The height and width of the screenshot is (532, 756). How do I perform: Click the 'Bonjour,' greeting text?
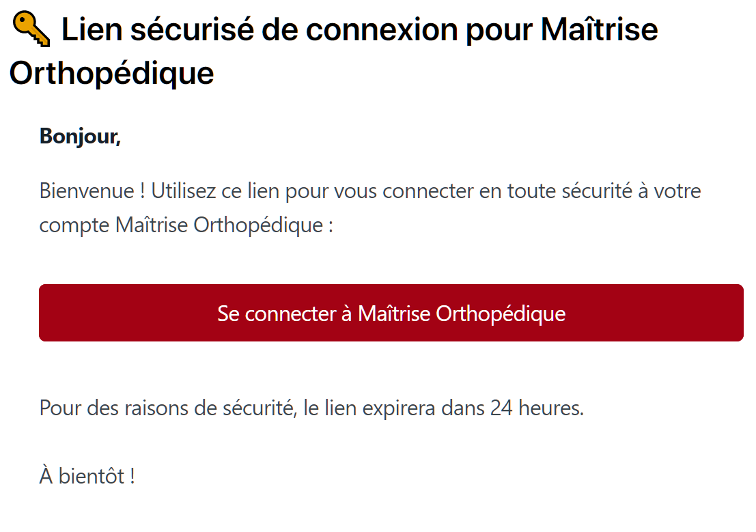click(79, 136)
